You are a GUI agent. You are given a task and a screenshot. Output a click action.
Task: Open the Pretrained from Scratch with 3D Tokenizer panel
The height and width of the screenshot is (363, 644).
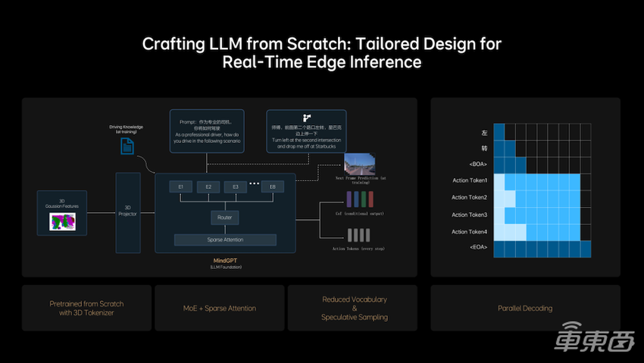coord(86,308)
